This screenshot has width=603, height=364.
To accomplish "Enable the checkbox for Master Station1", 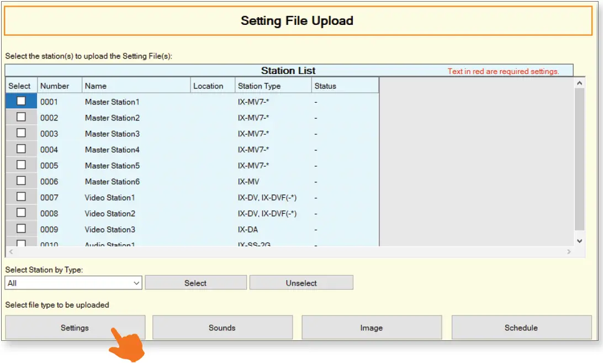I will (20, 101).
